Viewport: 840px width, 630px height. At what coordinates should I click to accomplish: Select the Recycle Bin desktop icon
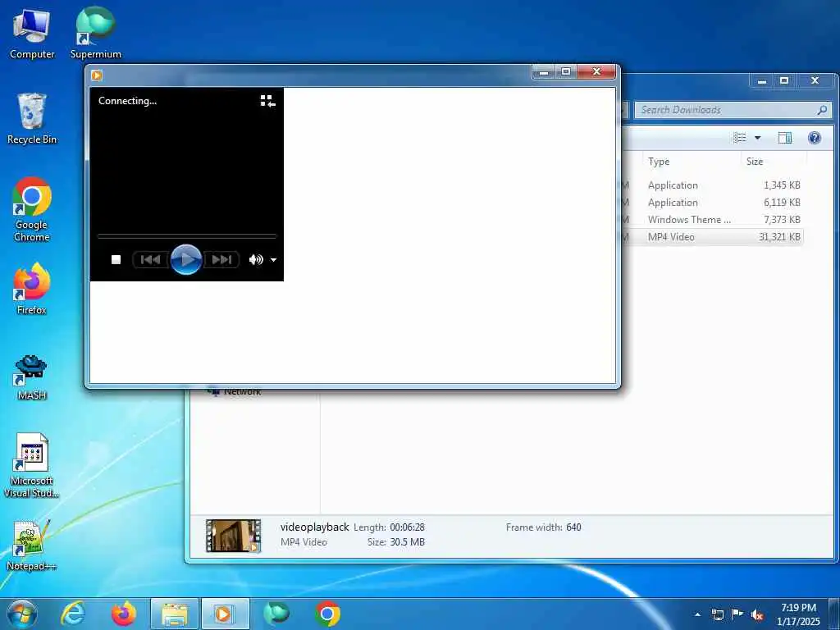tap(32, 118)
